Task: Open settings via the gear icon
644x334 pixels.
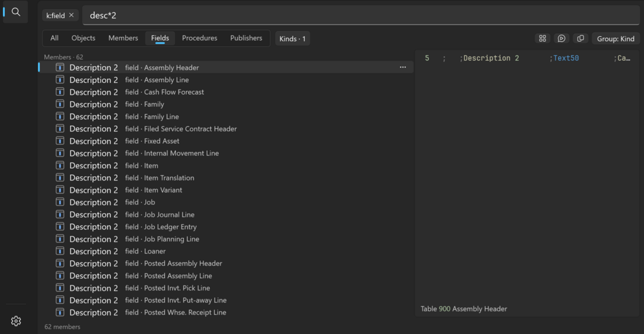Action: tap(15, 320)
